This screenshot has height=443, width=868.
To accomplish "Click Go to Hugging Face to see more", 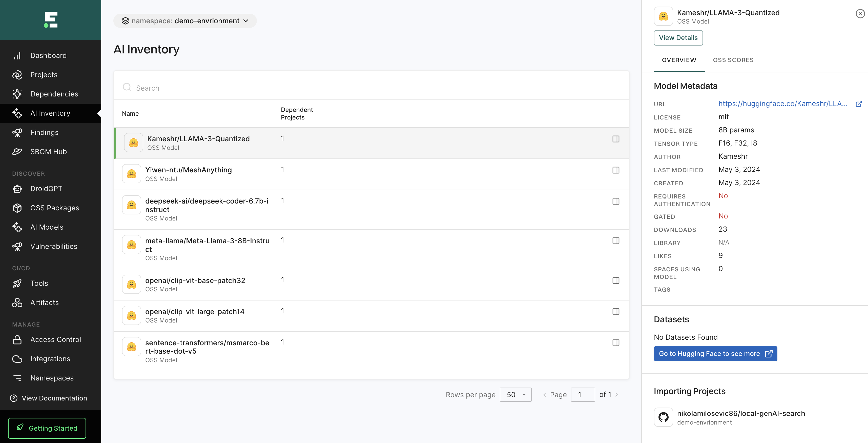I will click(x=715, y=354).
